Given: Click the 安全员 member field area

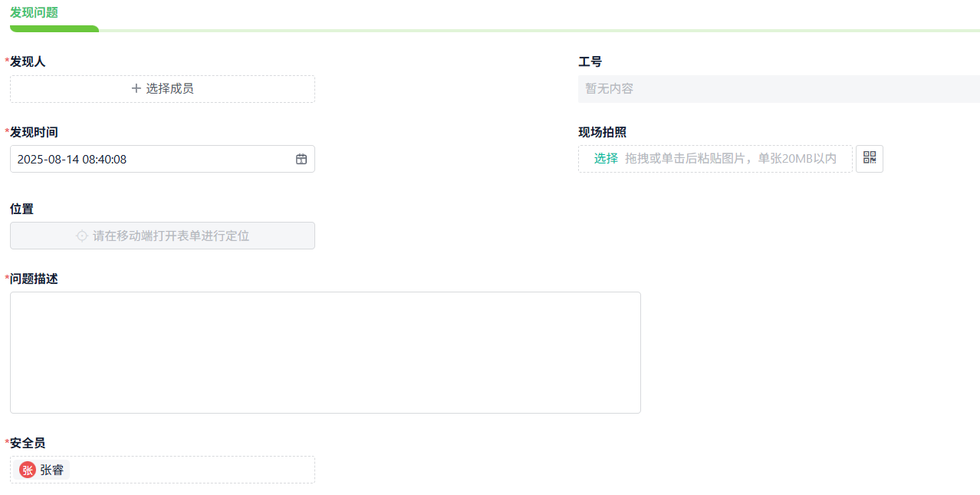Looking at the screenshot, I should click(x=163, y=469).
